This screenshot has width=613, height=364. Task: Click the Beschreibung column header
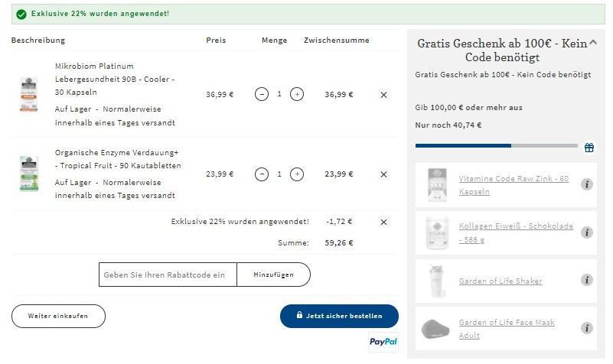38,41
